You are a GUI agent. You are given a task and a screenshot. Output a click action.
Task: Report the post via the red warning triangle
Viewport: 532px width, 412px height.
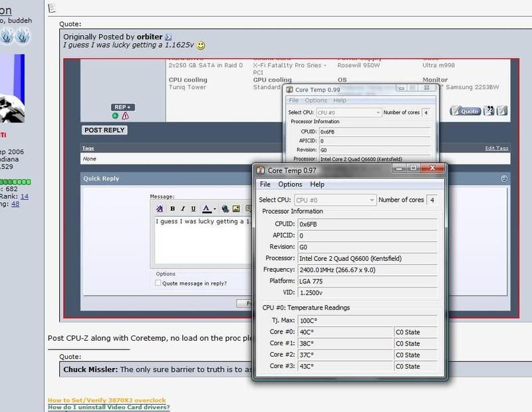[125, 116]
